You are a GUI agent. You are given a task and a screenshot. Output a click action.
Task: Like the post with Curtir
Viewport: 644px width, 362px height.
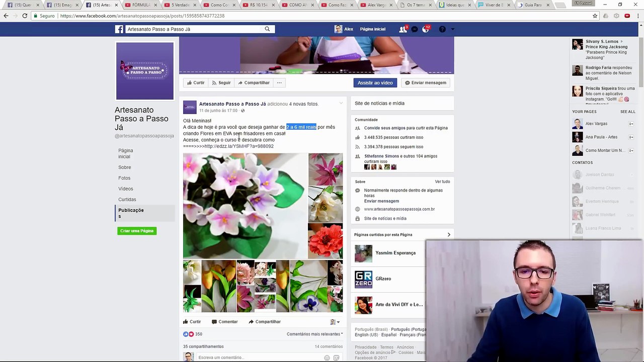point(192,322)
